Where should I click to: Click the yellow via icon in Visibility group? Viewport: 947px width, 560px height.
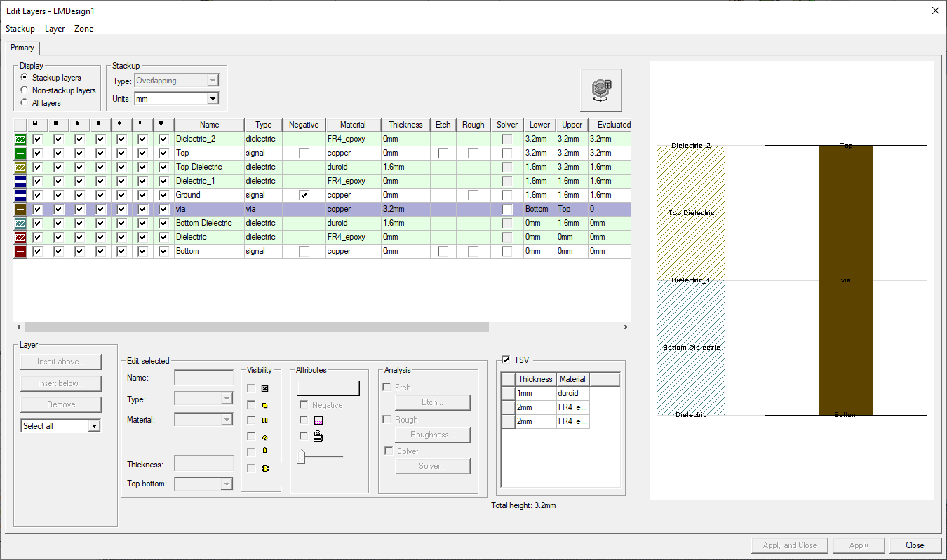click(265, 437)
